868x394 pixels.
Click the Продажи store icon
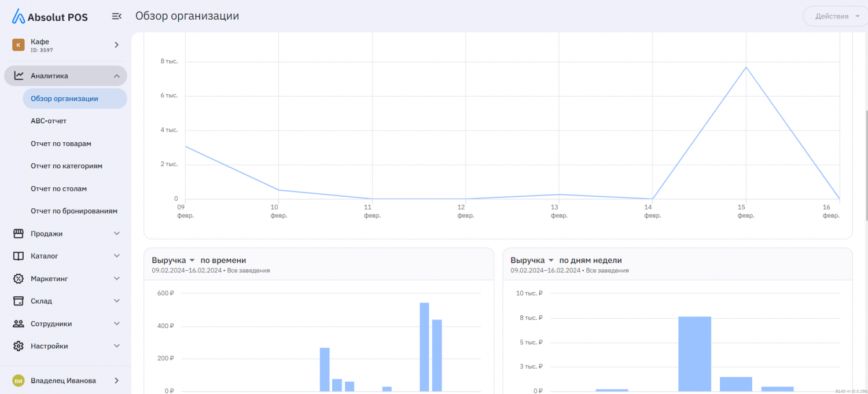pos(19,234)
